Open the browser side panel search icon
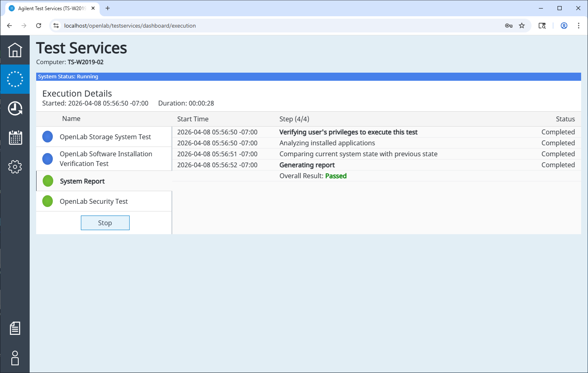 (x=542, y=26)
